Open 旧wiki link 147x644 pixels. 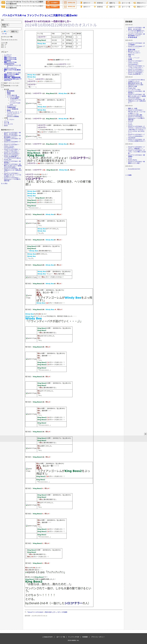(x=6, y=125)
